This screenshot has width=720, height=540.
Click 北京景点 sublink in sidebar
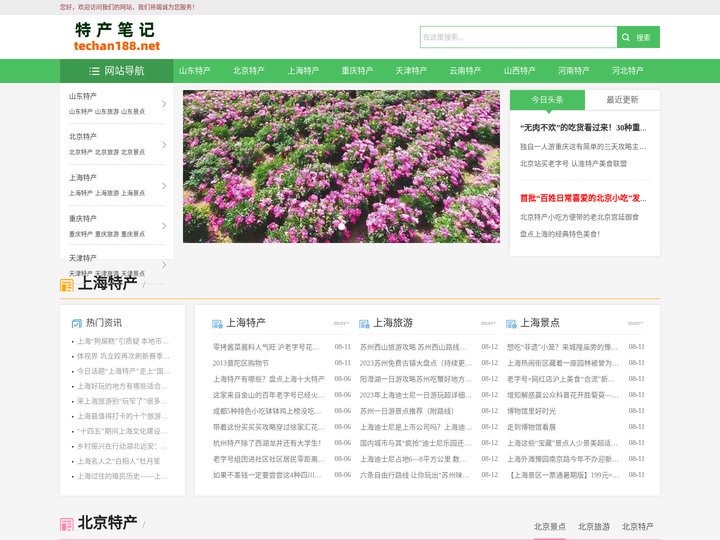click(133, 152)
